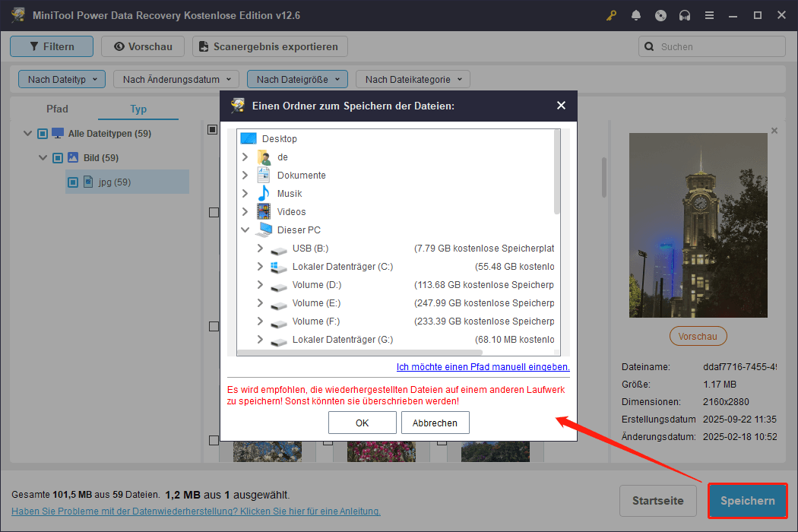Open the Nach Dateikategorie dropdown

(x=413, y=79)
